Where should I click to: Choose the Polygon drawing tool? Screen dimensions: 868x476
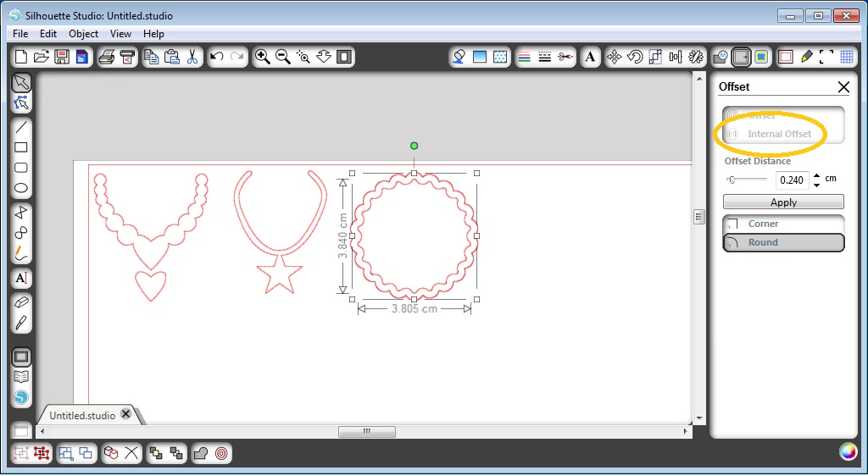click(21, 213)
